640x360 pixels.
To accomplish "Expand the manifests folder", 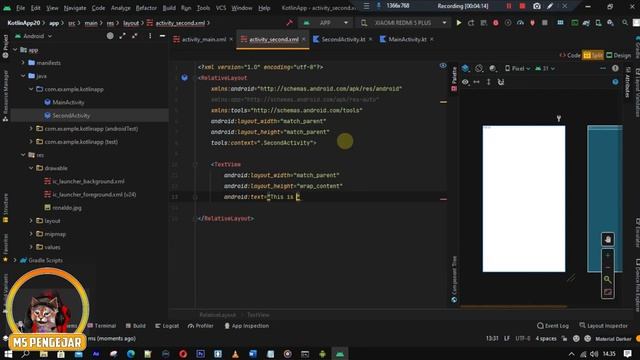I will 23,63.
